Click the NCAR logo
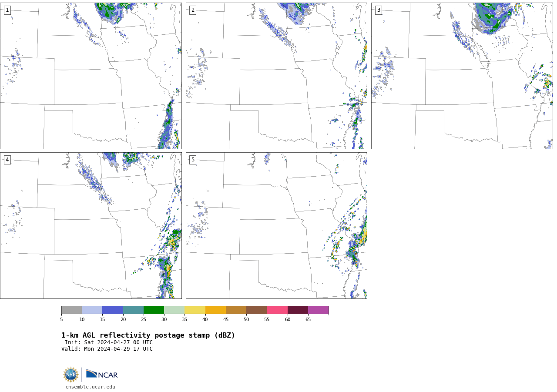Screen dimensions: 557x392 point(102,374)
